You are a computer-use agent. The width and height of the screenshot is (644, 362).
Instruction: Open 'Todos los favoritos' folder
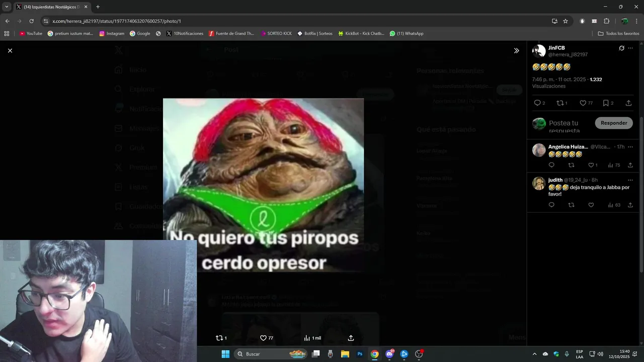click(619, 34)
